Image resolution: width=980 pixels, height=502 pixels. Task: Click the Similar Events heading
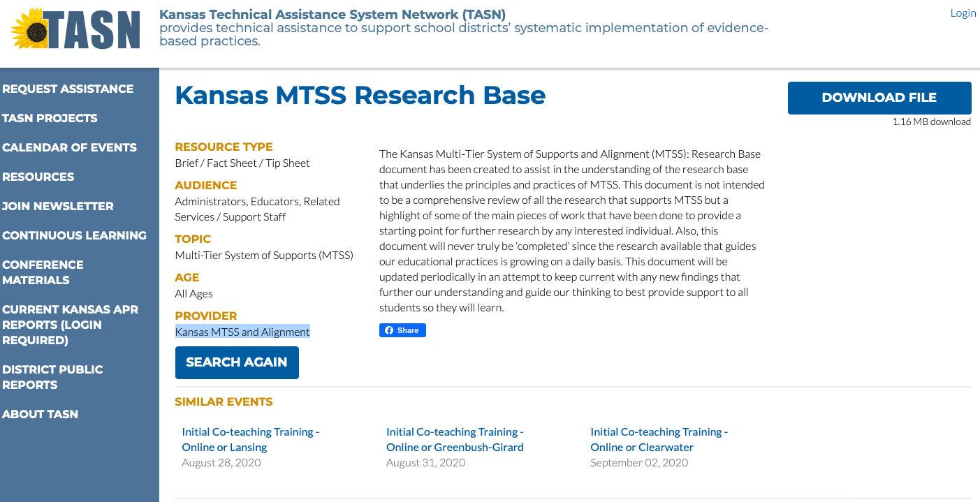(x=224, y=401)
